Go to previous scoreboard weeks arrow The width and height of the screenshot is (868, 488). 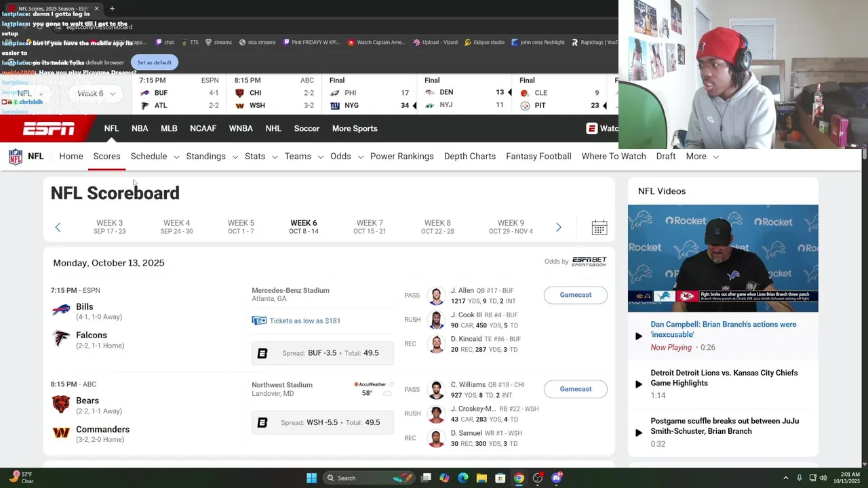(58, 227)
